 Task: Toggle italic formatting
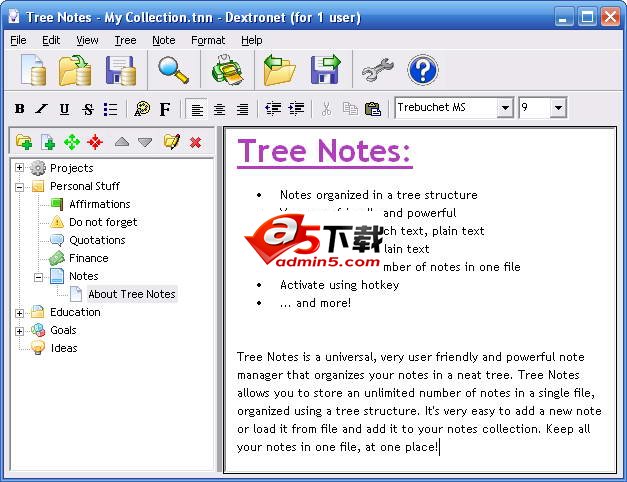[x=41, y=108]
